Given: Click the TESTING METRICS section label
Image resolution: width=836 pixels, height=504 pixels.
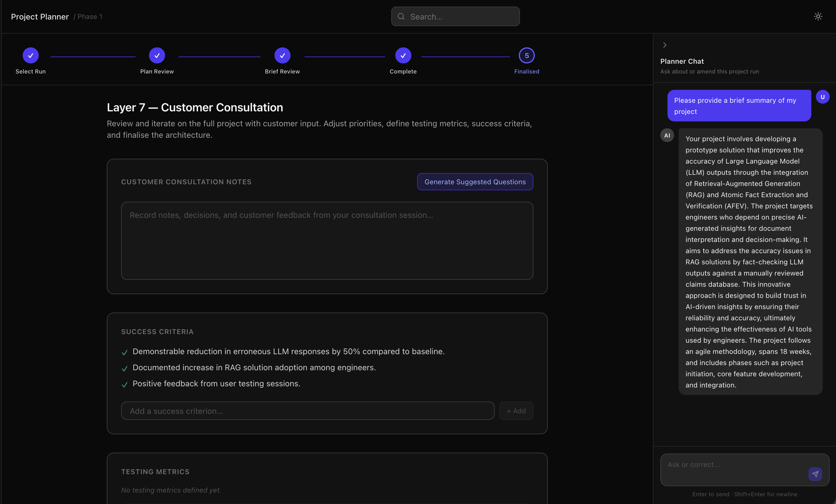Looking at the screenshot, I should point(155,472).
